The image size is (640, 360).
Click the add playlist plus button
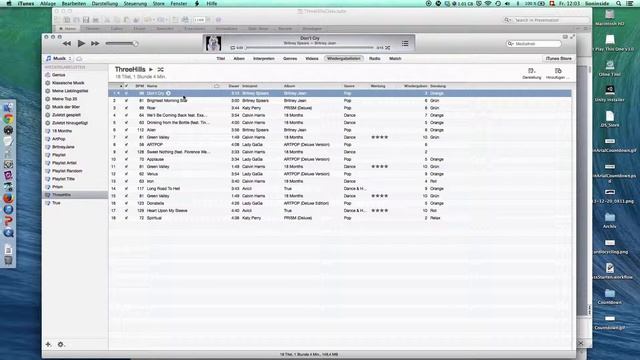click(x=48, y=344)
